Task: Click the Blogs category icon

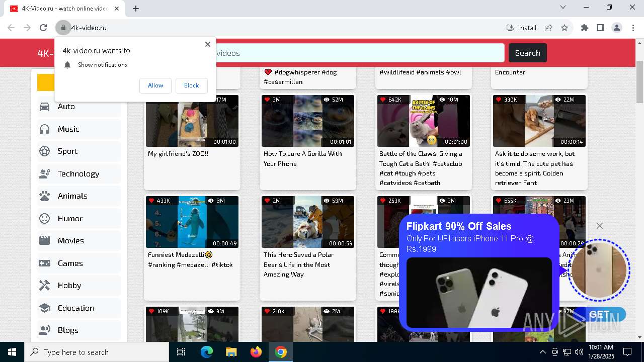Action: (x=45, y=330)
